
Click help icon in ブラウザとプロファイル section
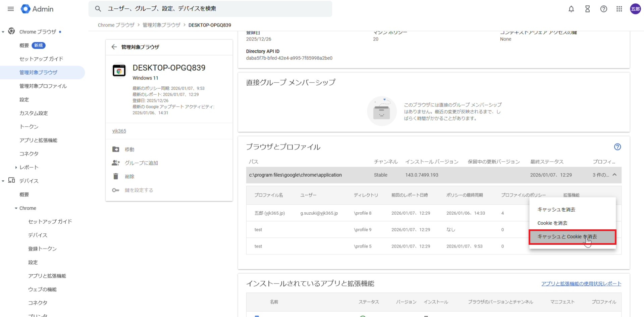click(x=617, y=147)
